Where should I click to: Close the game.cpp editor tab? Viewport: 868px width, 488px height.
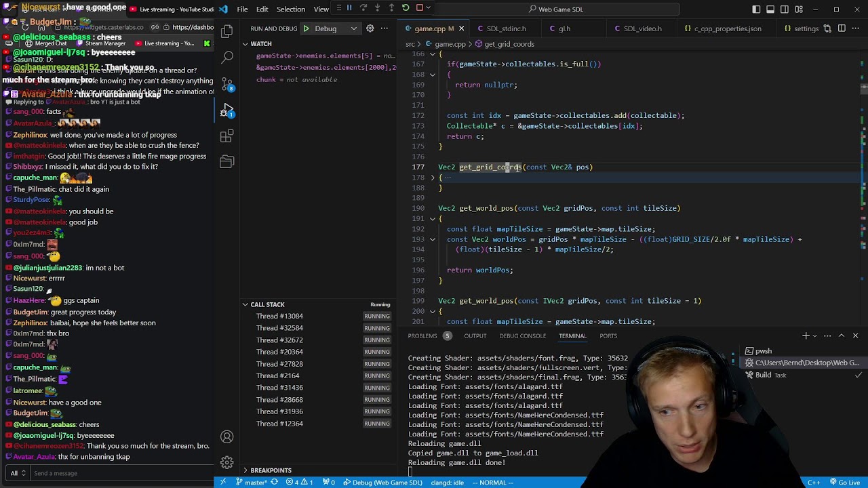[x=461, y=28]
